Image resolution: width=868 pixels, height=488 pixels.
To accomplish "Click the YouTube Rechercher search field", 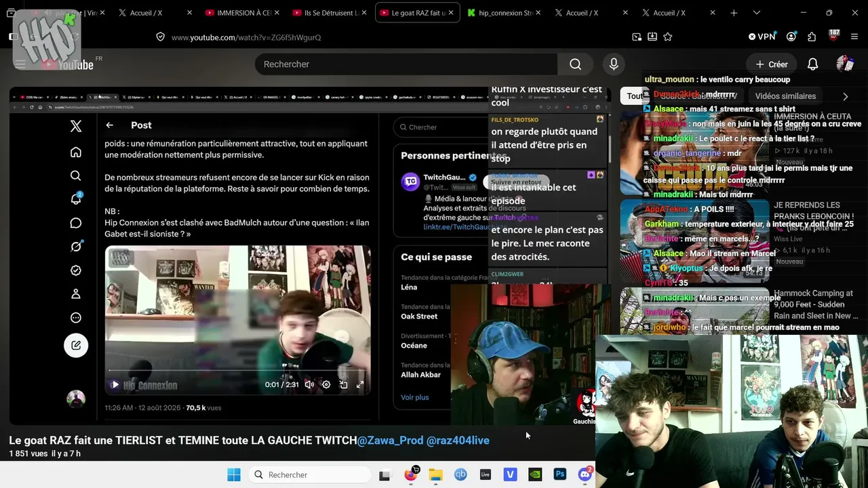I will click(406, 64).
